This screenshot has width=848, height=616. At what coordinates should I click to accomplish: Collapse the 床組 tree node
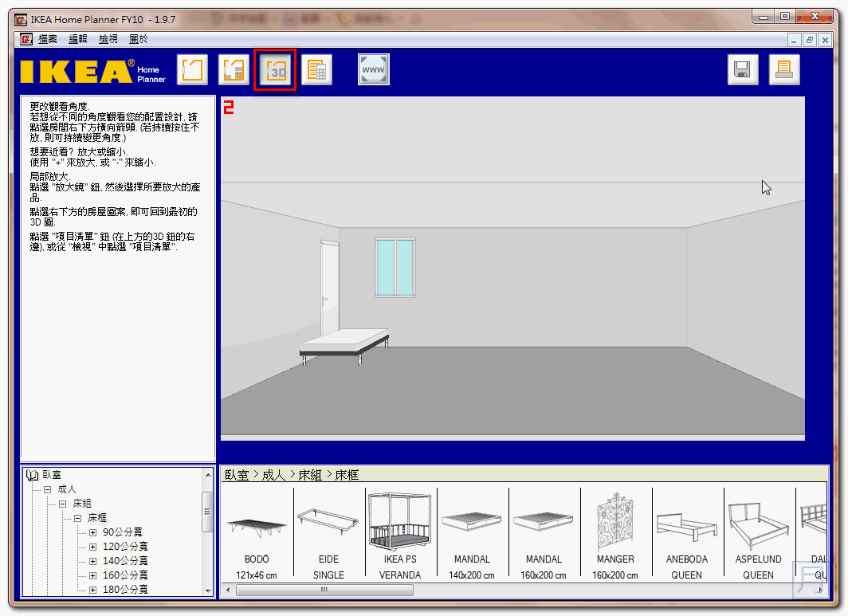(x=62, y=504)
